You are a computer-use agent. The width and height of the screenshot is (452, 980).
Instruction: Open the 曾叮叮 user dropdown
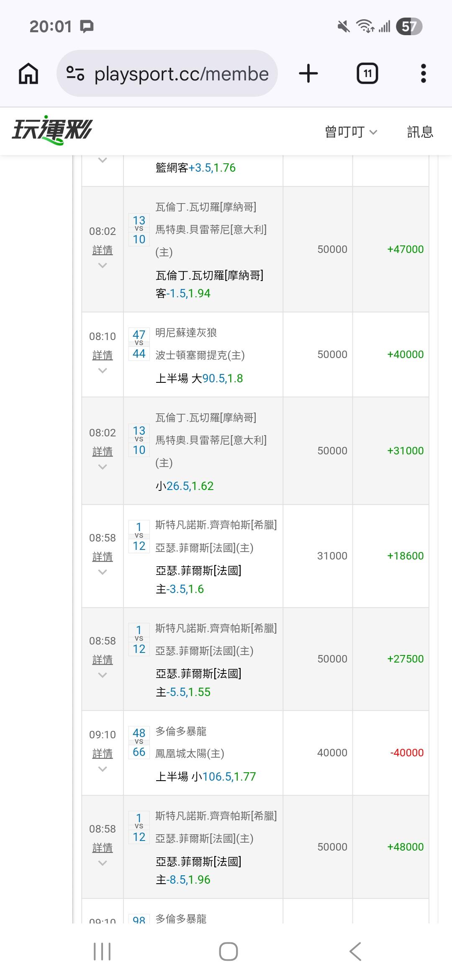pyautogui.click(x=351, y=132)
